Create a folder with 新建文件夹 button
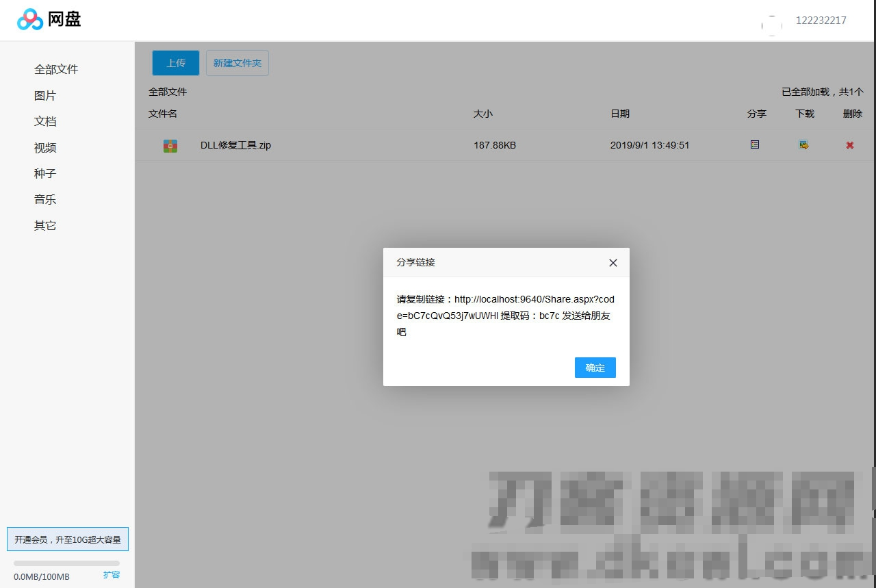The height and width of the screenshot is (588, 876). tap(237, 62)
